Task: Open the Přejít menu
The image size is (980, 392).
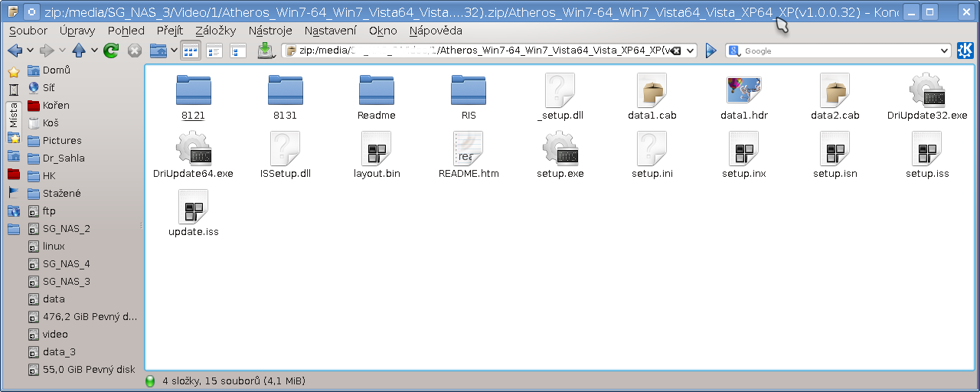Action: [x=169, y=31]
